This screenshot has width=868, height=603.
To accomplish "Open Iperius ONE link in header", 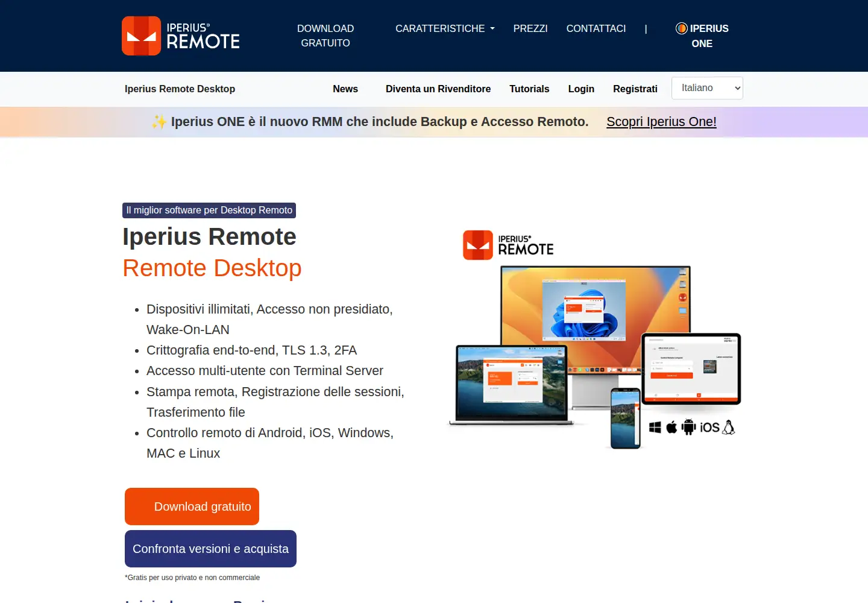I will (702, 36).
